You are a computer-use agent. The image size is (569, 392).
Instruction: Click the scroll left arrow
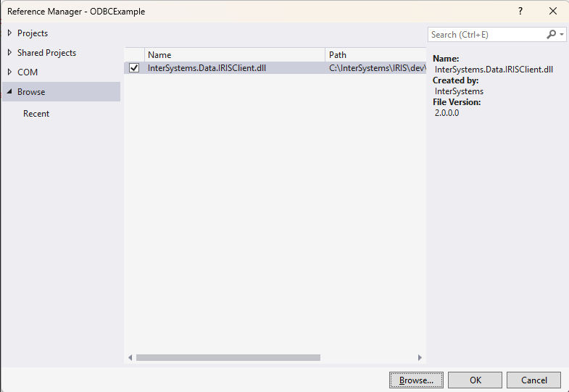(130, 357)
